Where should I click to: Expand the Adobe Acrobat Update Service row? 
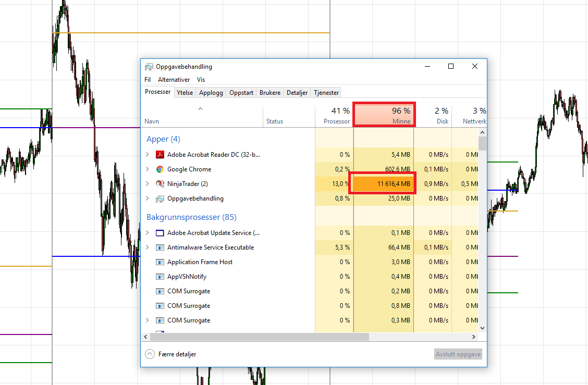(148, 233)
